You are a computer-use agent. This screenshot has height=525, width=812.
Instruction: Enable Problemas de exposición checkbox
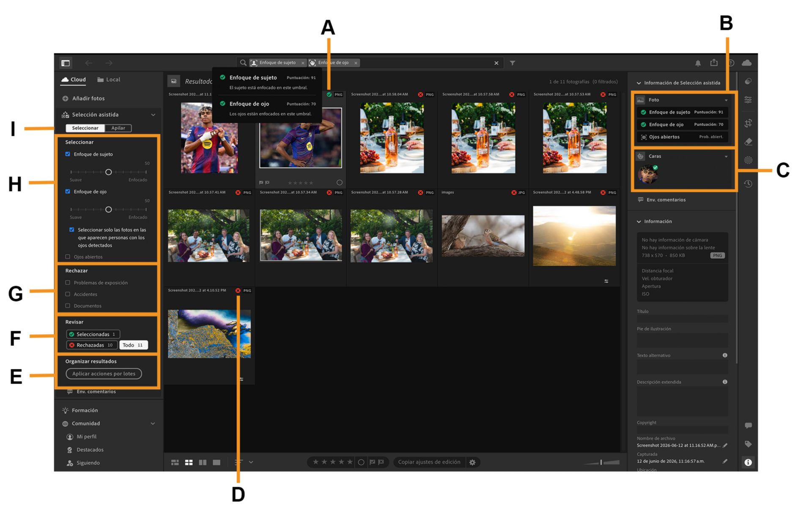point(68,282)
